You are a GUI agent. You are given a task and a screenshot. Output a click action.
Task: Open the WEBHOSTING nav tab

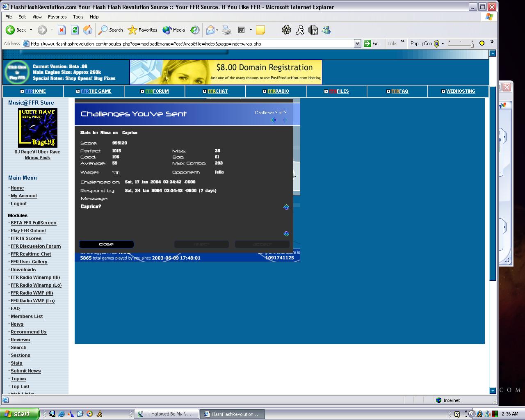pyautogui.click(x=458, y=91)
